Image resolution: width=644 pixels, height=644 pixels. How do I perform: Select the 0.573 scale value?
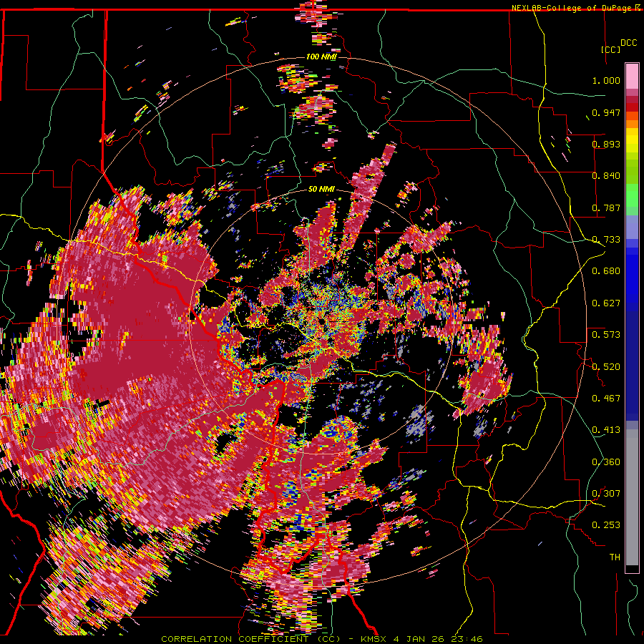pos(606,335)
